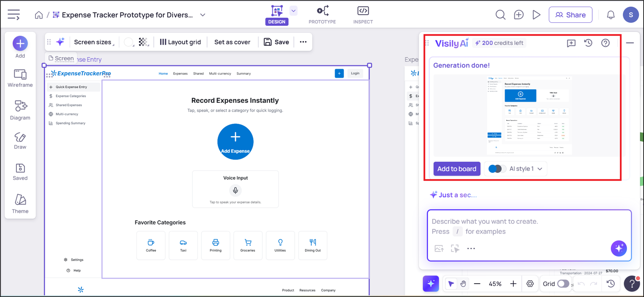Expand the project title dropdown chevron
Image resolution: width=644 pixels, height=297 pixels.
(x=203, y=15)
